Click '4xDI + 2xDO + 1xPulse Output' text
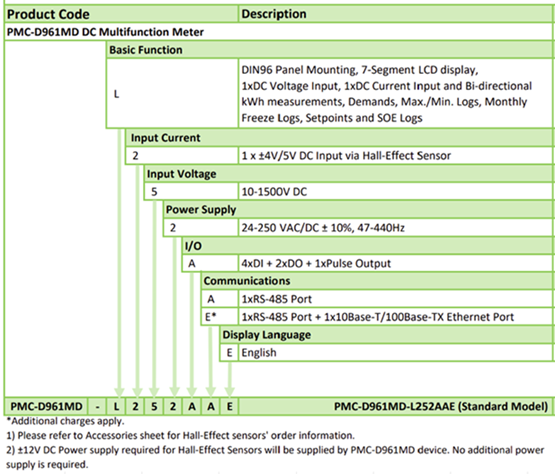This screenshot has height=474, width=555. [x=316, y=263]
